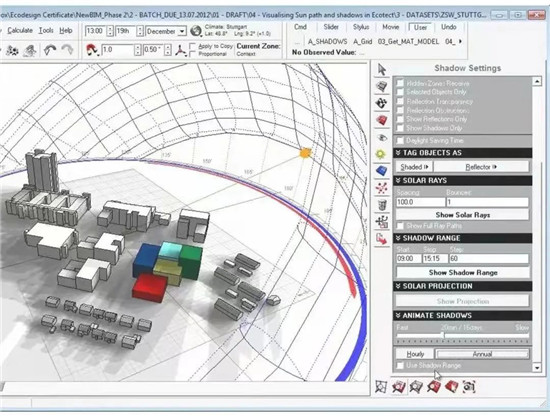550x417 pixels.
Task: Enable the Daylight Saving Time checkbox
Action: [400, 141]
